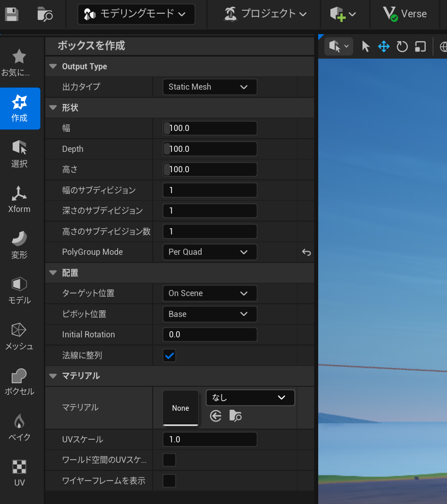Open the プロジェクト menu button
This screenshot has height=504, width=447.
(x=266, y=14)
